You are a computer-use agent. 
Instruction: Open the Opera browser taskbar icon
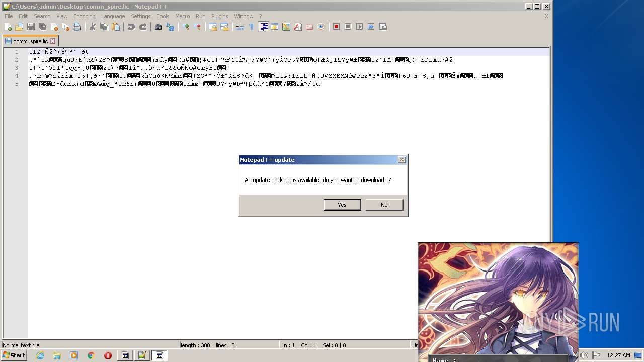[108, 355]
